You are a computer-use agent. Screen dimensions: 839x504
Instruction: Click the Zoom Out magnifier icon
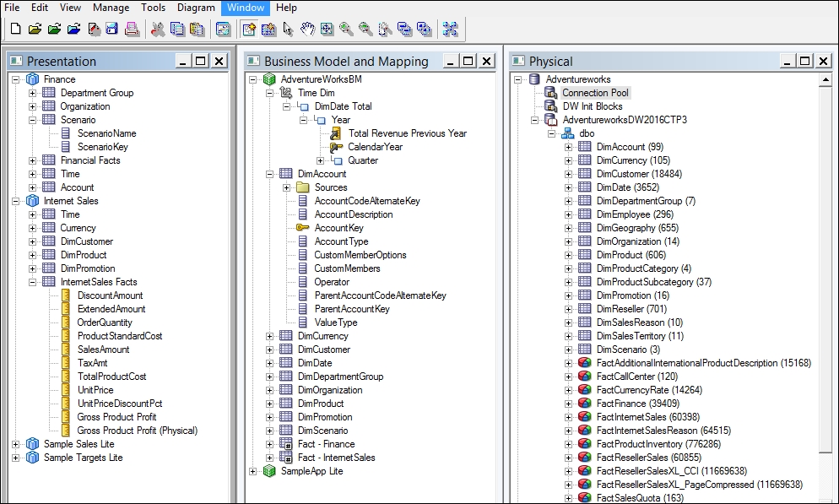click(365, 29)
